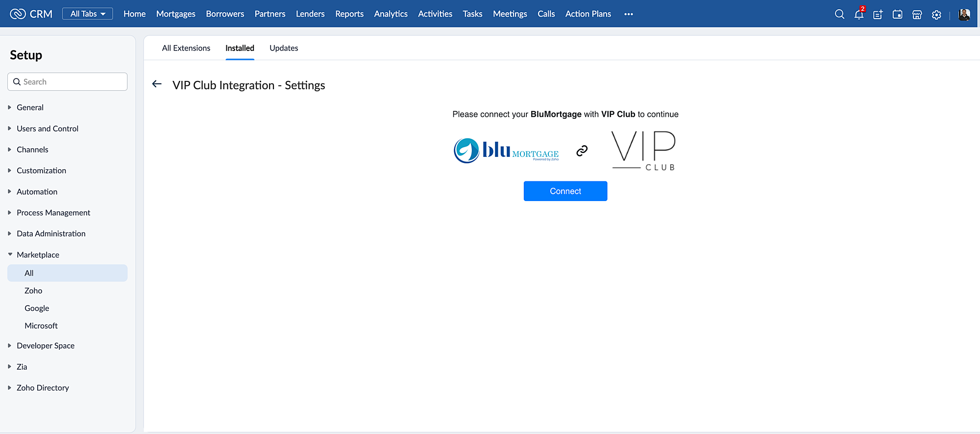Click the blue Connect button

pyautogui.click(x=565, y=191)
